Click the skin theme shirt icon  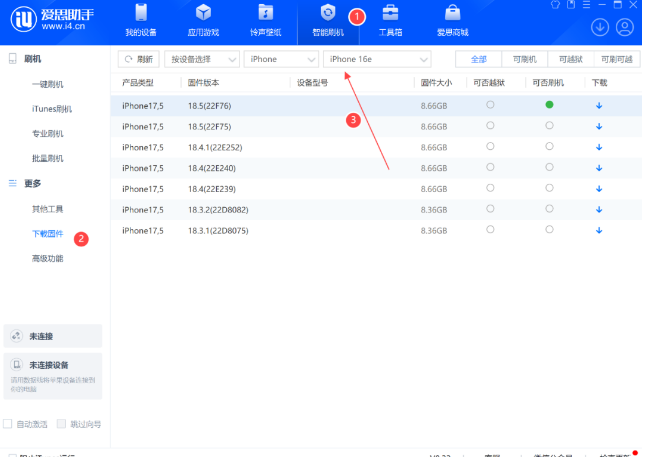555,5
